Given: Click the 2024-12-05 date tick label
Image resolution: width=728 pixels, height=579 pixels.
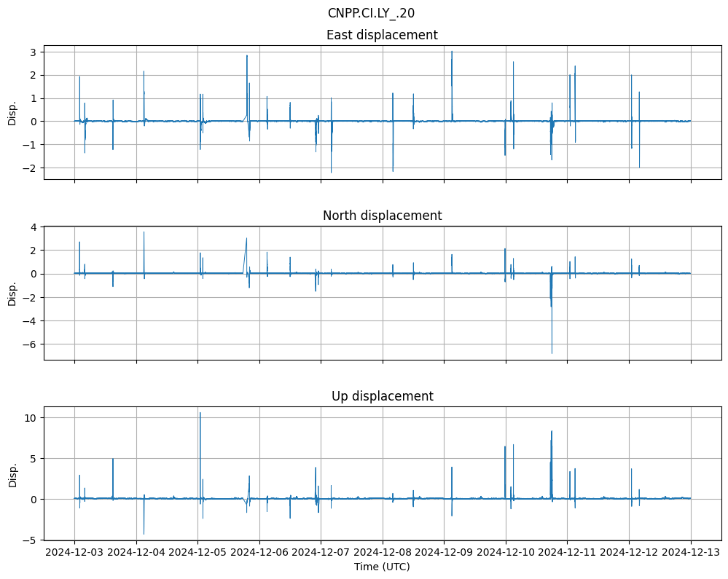Looking at the screenshot, I should click(x=197, y=553).
